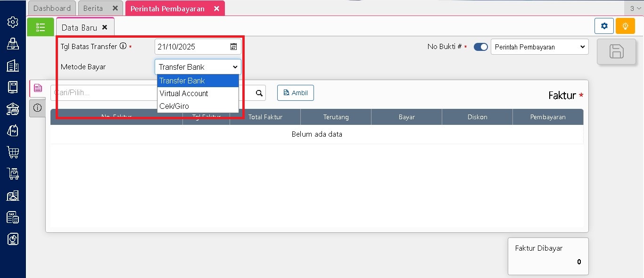Open the settings gear in the sidebar
644x278 pixels.
pos(13,22)
